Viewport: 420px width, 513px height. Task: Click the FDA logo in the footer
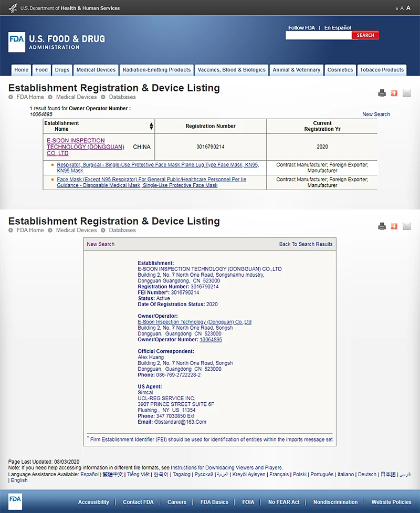pyautogui.click(x=15, y=501)
